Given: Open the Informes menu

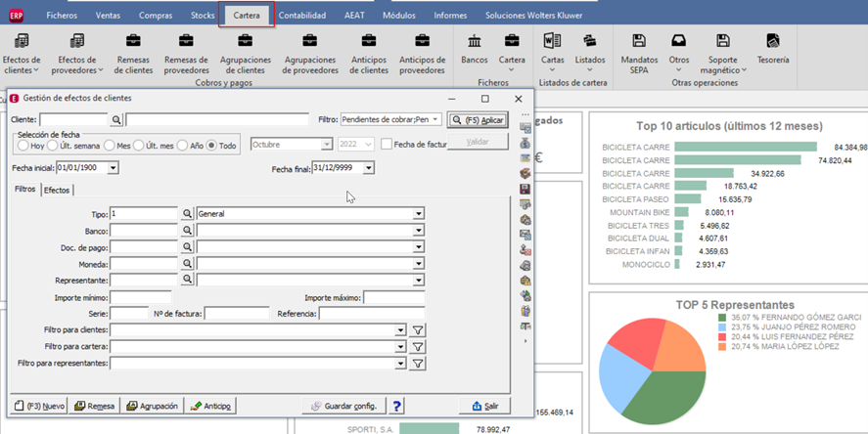Looking at the screenshot, I should 450,16.
